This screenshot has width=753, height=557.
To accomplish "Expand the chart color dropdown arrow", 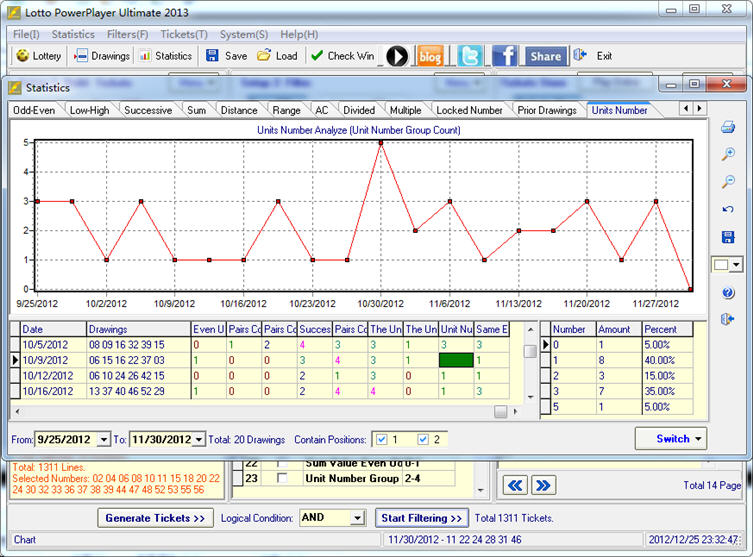I will point(736,265).
